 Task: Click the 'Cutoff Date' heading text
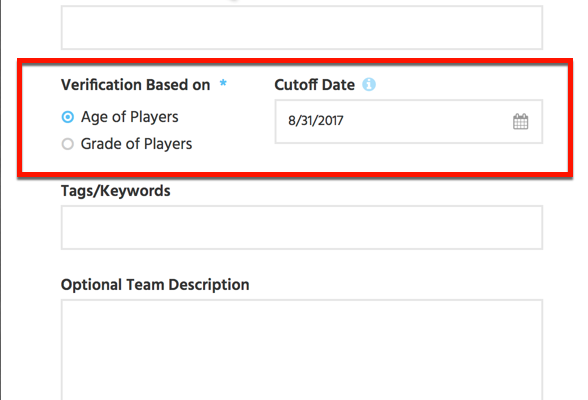tap(315, 85)
